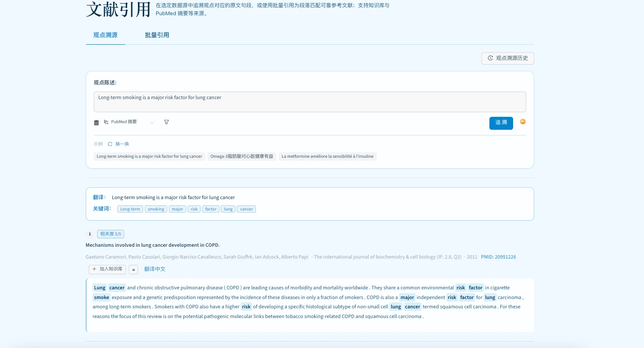Click the 相关度 5/5 relevance badge
The width and height of the screenshot is (644, 348).
pyautogui.click(x=111, y=234)
